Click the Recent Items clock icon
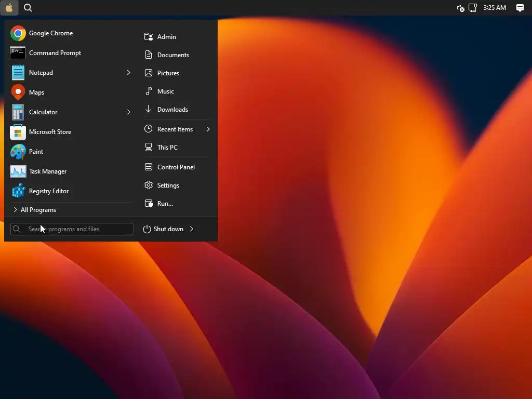532x399 pixels. click(x=148, y=129)
